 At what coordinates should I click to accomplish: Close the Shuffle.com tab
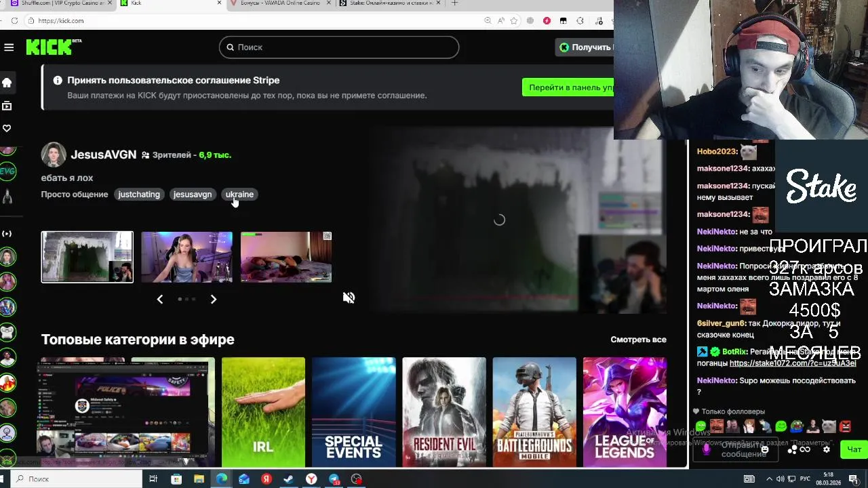109,3
